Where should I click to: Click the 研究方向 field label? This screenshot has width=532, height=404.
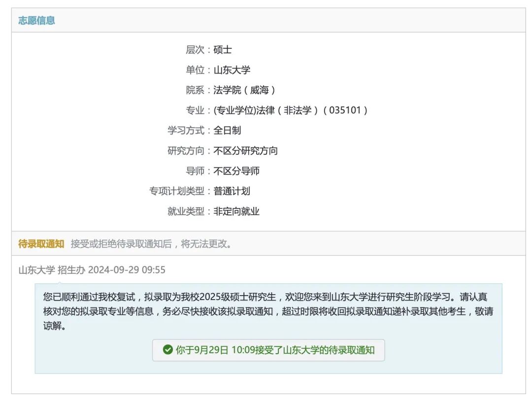(186, 151)
